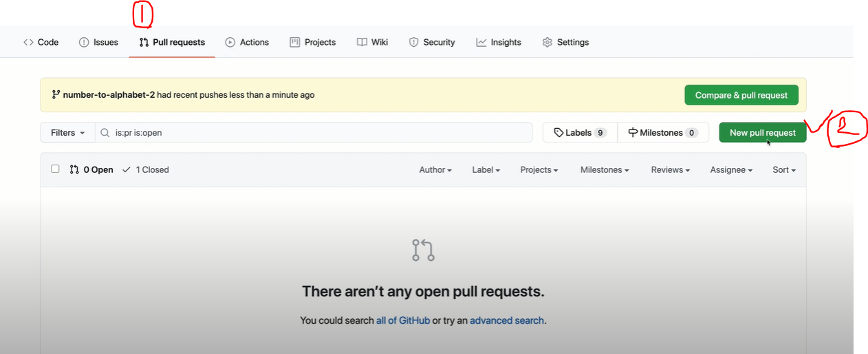Screen dimensions: 868x354
Task: Expand the Reviews filter dropdown
Action: coord(670,169)
